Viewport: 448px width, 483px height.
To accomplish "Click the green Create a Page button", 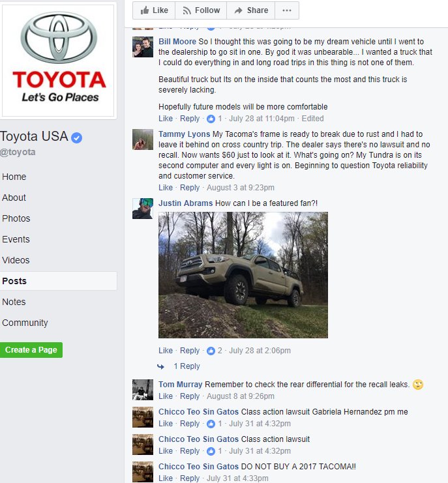I will (31, 350).
